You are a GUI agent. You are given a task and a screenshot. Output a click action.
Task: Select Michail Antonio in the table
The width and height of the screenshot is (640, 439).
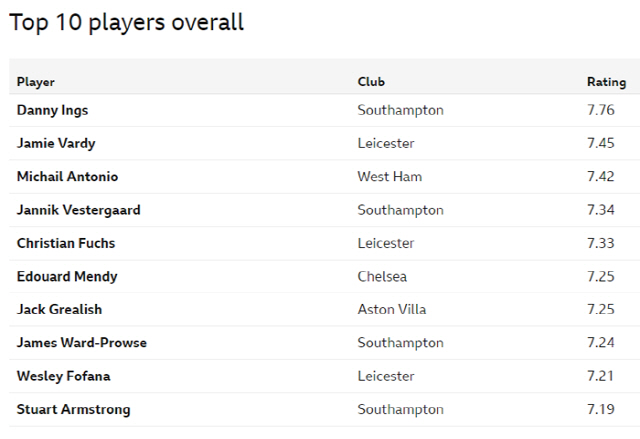[67, 177]
